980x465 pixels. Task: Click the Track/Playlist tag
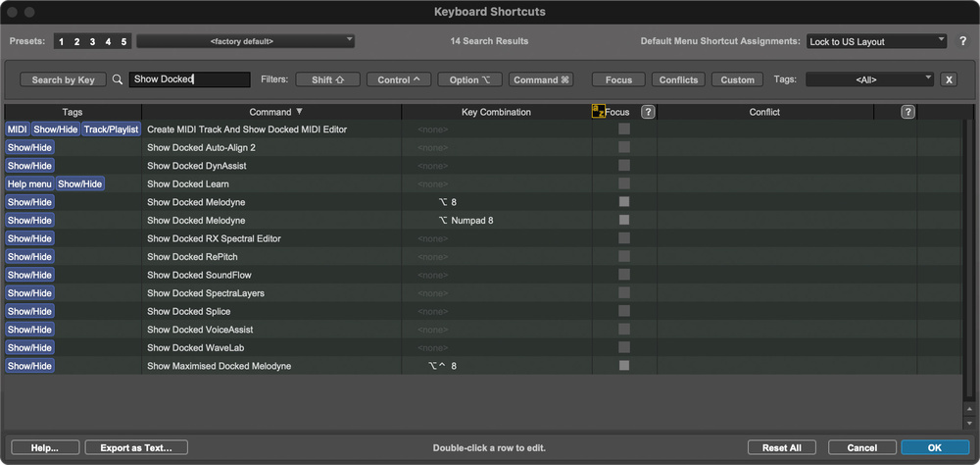pyautogui.click(x=112, y=129)
